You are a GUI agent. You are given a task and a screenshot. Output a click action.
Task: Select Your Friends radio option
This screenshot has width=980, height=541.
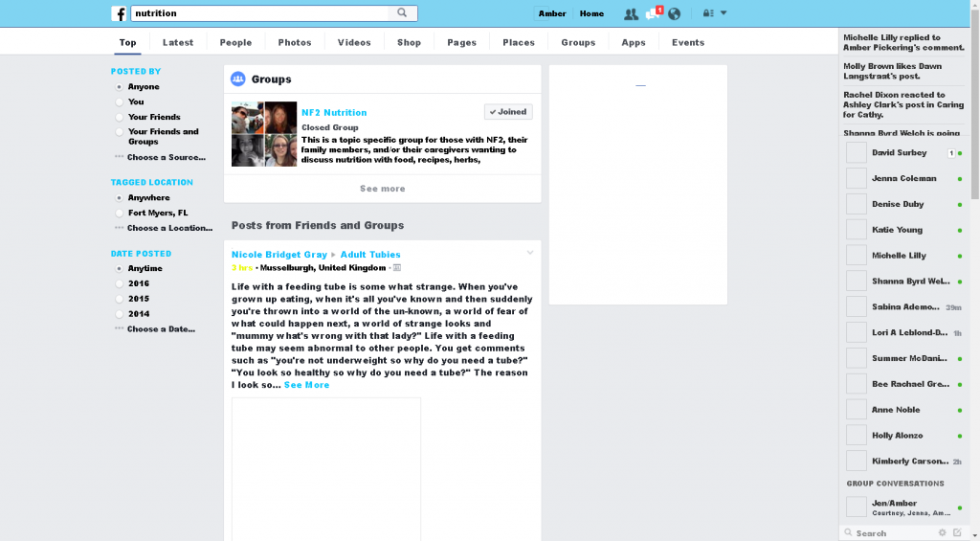pyautogui.click(x=119, y=117)
